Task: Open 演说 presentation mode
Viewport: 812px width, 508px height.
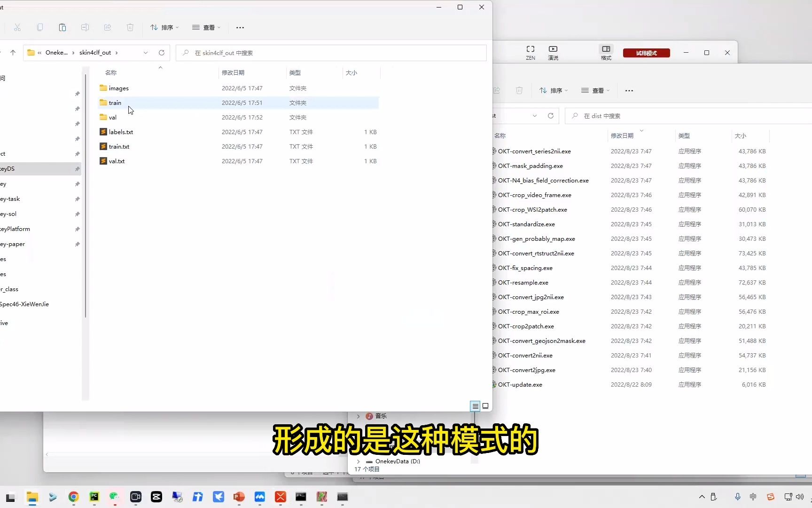Action: 553,52
